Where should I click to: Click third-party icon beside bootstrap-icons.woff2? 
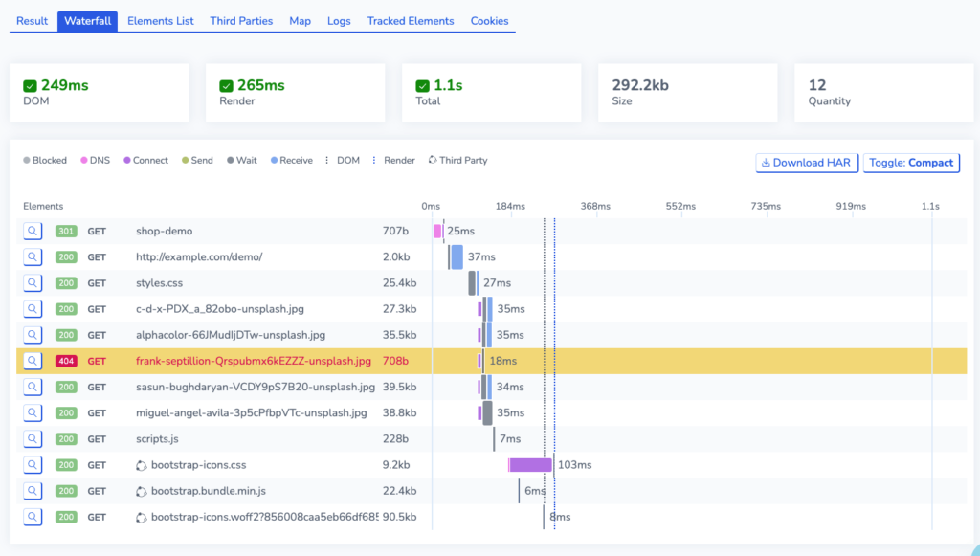point(142,518)
